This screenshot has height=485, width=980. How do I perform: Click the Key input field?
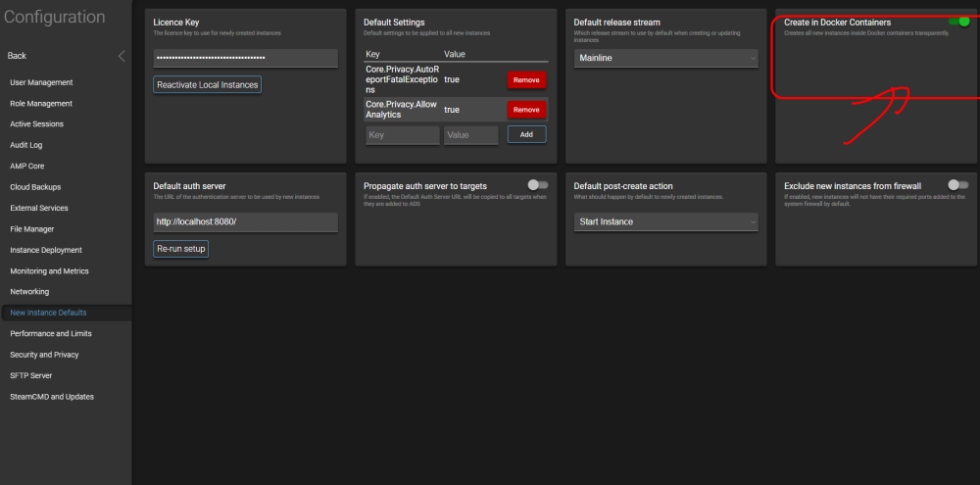click(x=403, y=135)
